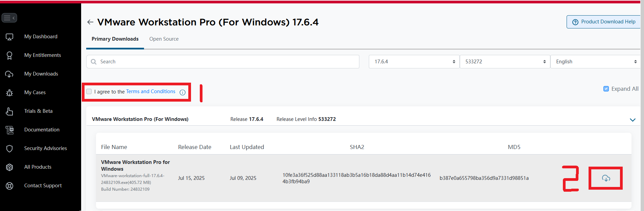
Task: Click the Jul 15, 2025 release date
Action: 191,178
